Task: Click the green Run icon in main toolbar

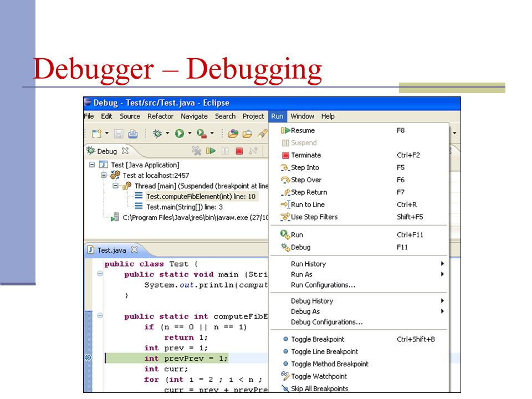Action: [x=180, y=134]
